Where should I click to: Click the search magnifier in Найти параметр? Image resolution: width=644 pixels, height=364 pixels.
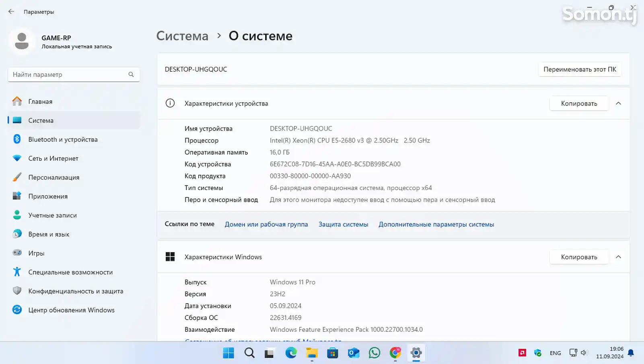click(x=131, y=74)
